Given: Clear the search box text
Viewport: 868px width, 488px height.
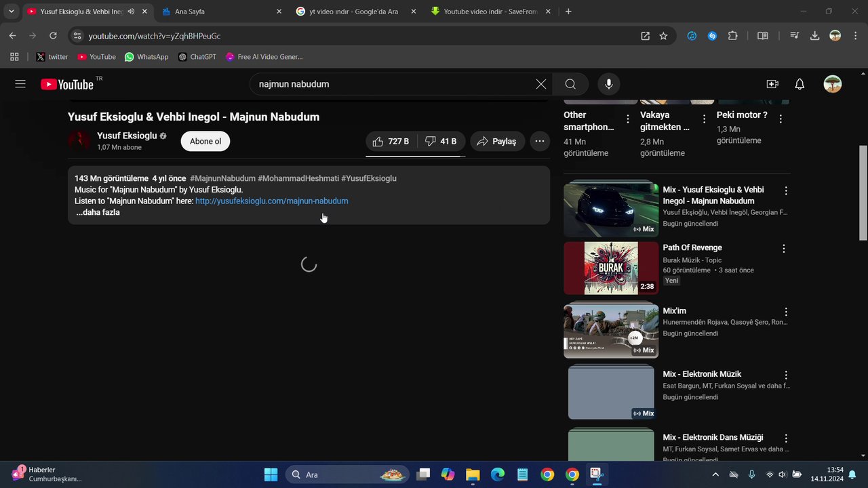Looking at the screenshot, I should point(540,84).
